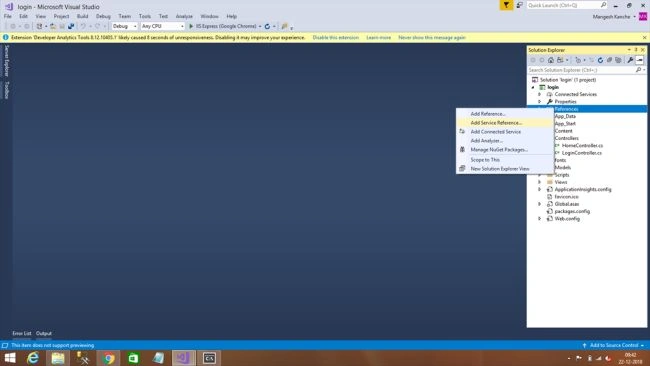
Task: Open the Debug configuration dropdown
Action: 124,26
